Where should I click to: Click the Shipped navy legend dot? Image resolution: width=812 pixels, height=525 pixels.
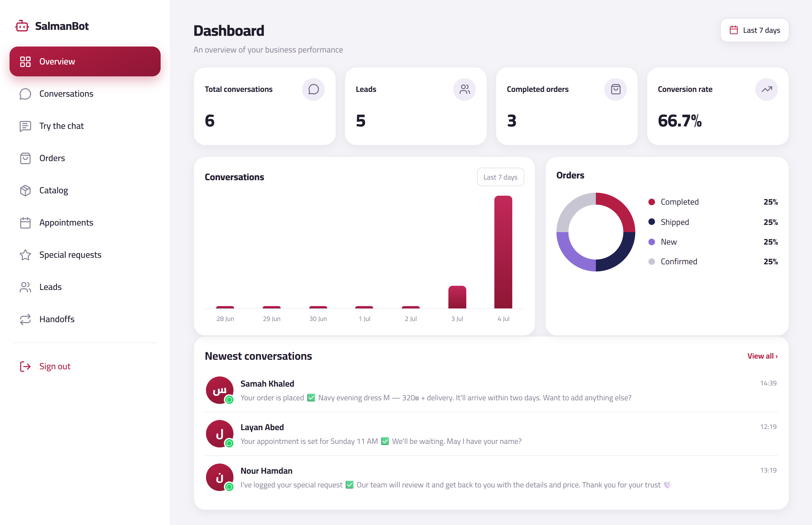(x=651, y=222)
